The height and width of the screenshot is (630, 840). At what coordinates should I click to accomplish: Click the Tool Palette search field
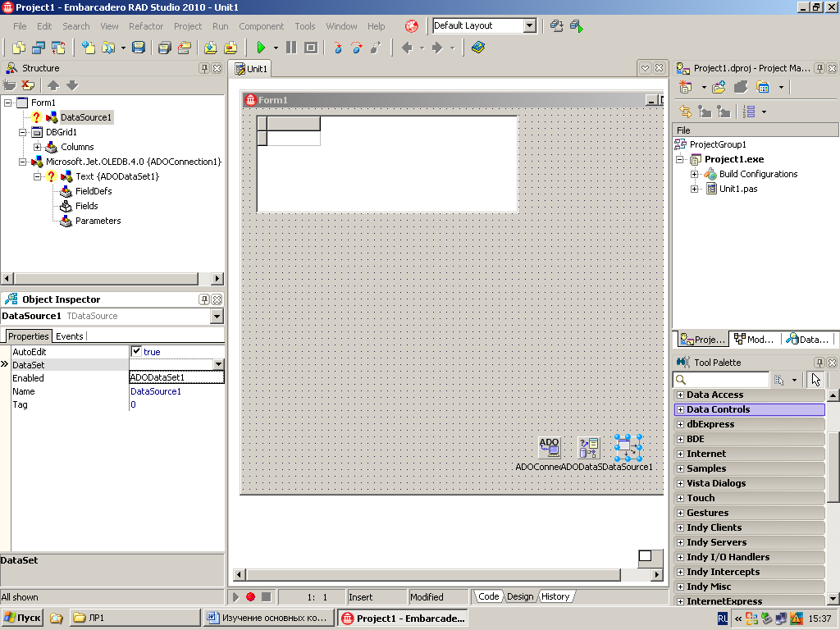[721, 380]
